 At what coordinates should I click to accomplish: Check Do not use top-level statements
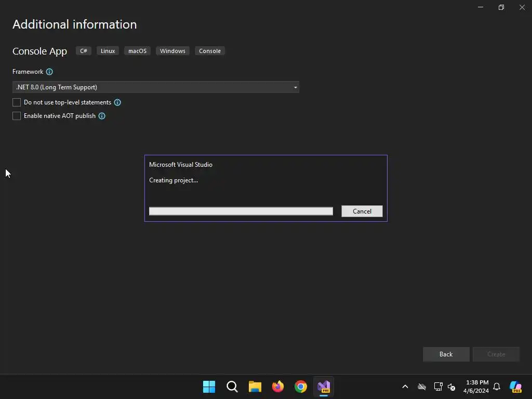[17, 102]
